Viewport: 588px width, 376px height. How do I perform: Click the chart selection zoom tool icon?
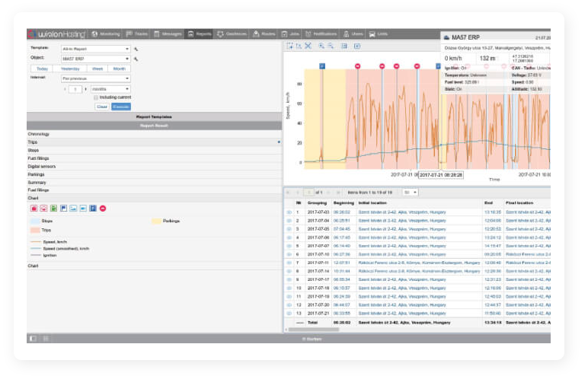point(289,46)
